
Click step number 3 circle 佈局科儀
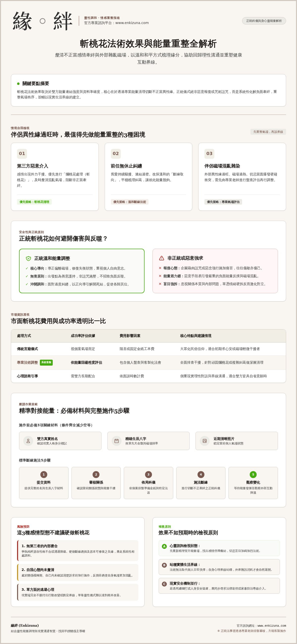point(148,475)
